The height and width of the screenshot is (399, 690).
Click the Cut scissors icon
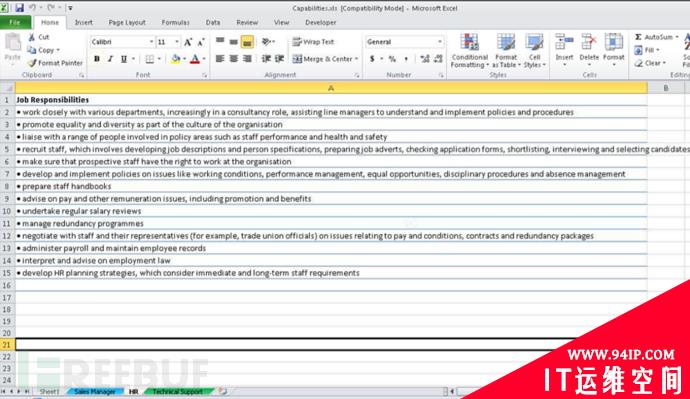[32, 37]
